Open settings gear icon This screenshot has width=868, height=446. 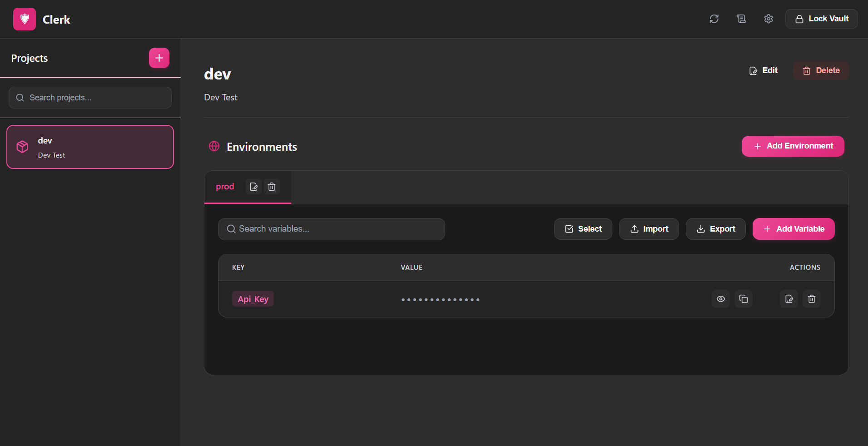click(769, 19)
